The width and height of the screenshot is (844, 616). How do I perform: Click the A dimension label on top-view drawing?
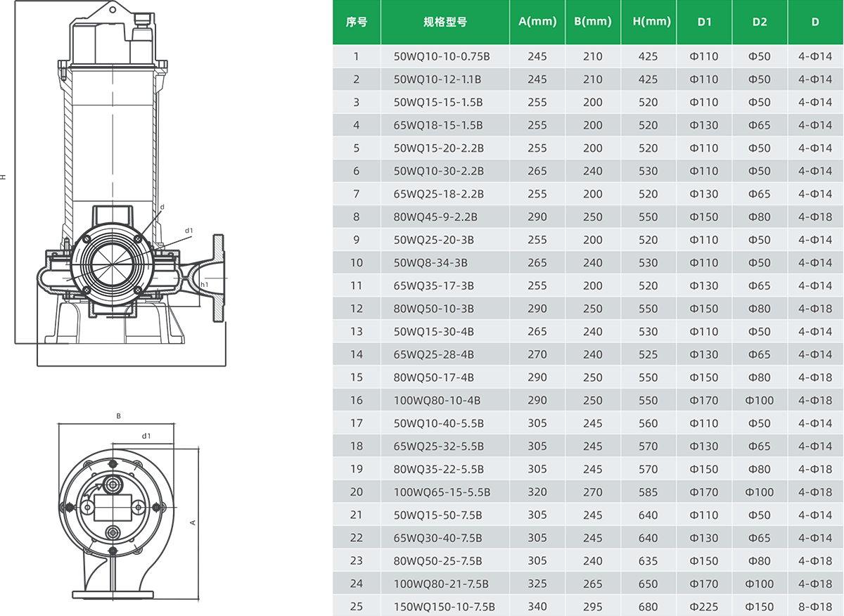(193, 522)
